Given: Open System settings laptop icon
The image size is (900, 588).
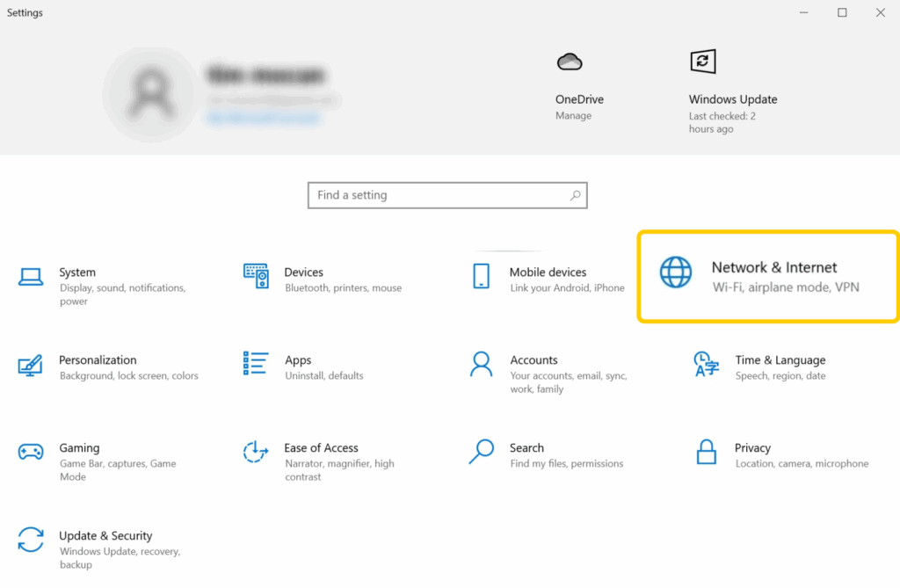Looking at the screenshot, I should tap(31, 277).
